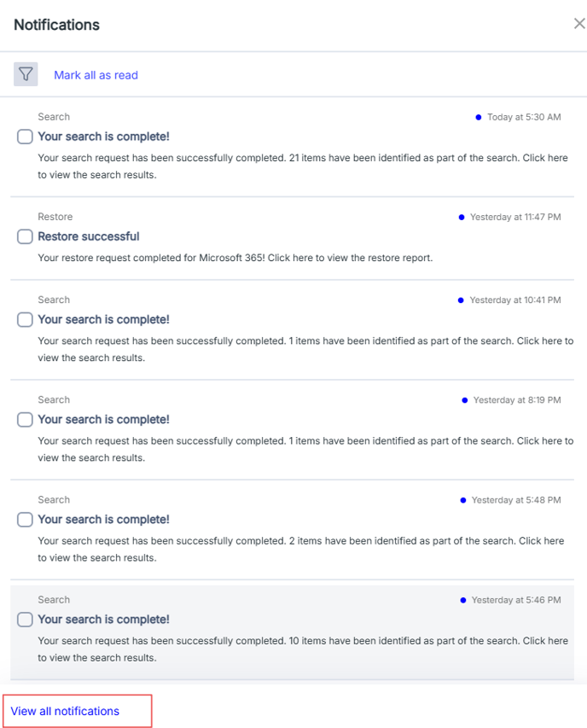Click the unread dot beside Yesterday at 5:48 PM

point(462,500)
